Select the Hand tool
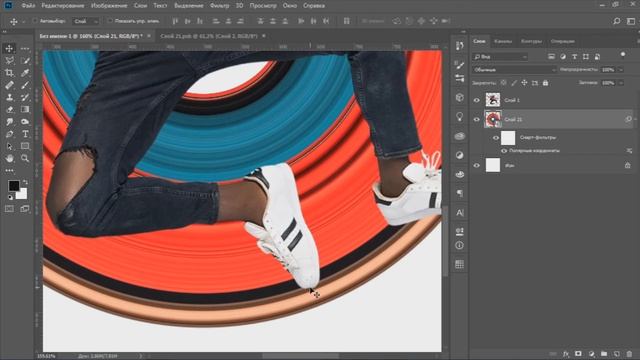640x360 pixels. [9, 158]
